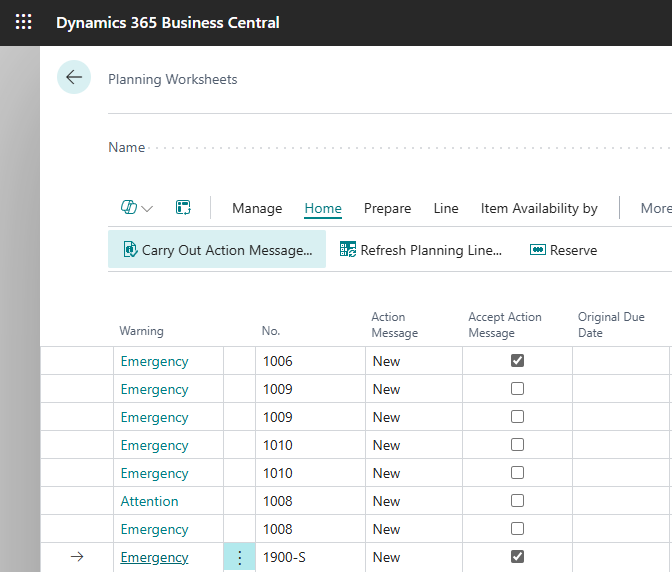672x572 pixels.
Task: Open the Manage menu
Action: pyautogui.click(x=257, y=208)
